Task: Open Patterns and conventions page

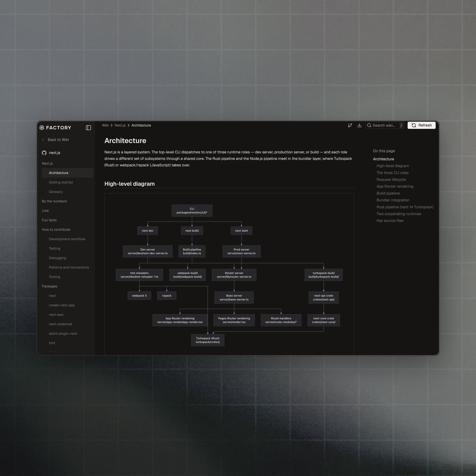Action: coord(69,267)
